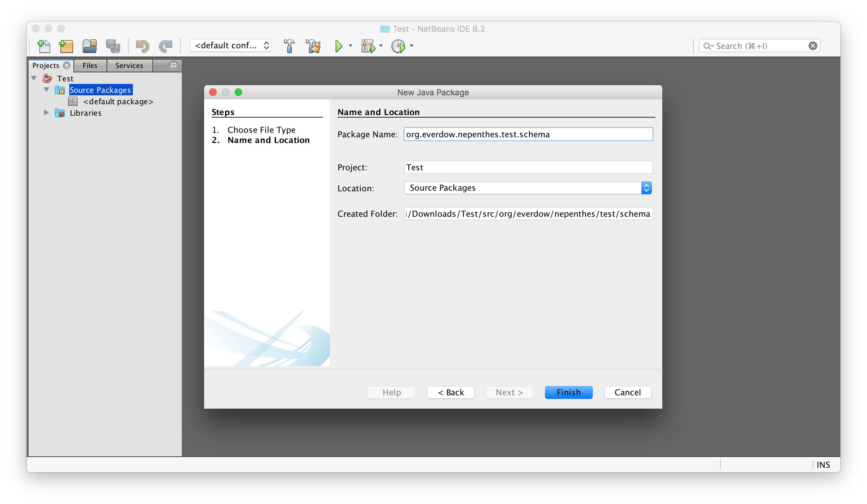Click the Source Packages folder icon
This screenshot has width=867, height=504.
(60, 90)
